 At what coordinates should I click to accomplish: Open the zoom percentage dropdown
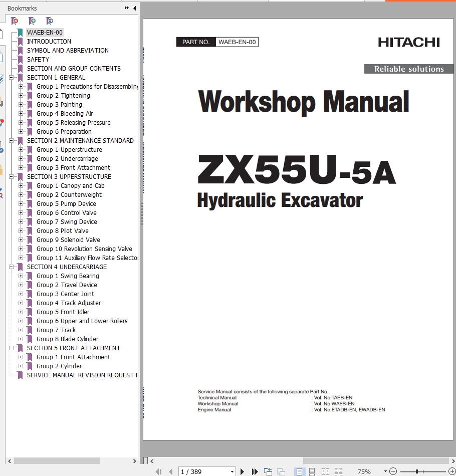pos(385,471)
